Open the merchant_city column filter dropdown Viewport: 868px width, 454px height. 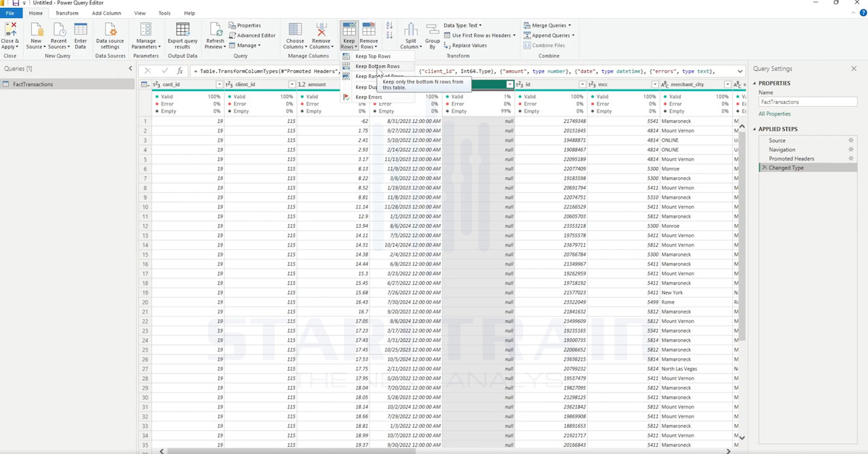tap(726, 85)
